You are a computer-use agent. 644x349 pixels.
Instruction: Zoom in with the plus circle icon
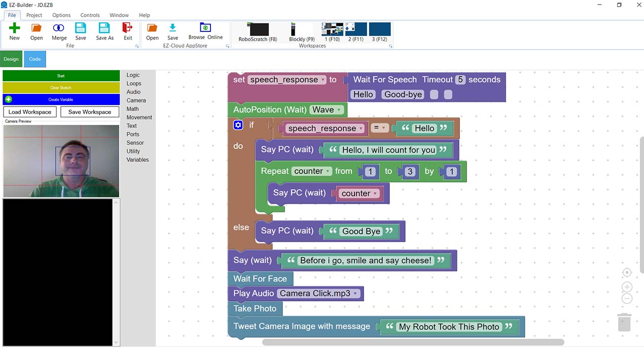pyautogui.click(x=627, y=287)
